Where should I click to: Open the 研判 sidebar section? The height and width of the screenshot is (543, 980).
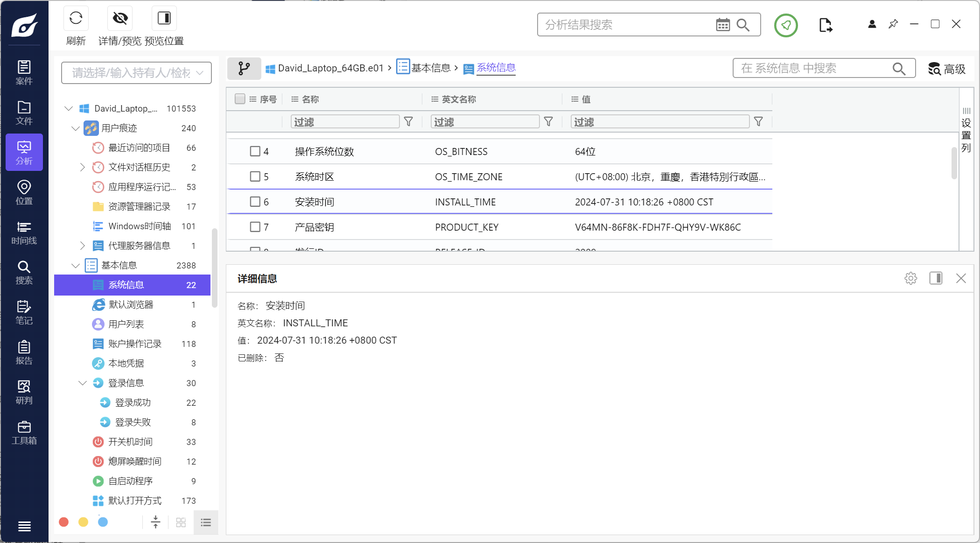tap(24, 392)
